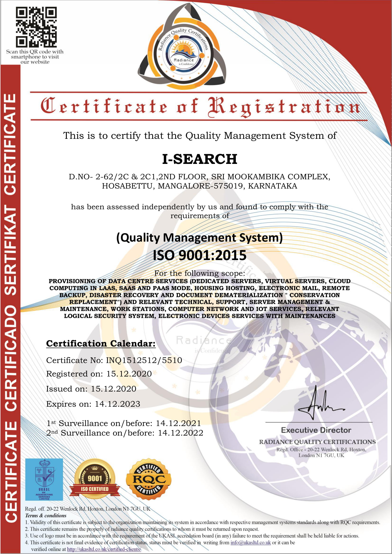Click the 1st Surveillance date line
This screenshot has height=554, width=392.
(124, 423)
